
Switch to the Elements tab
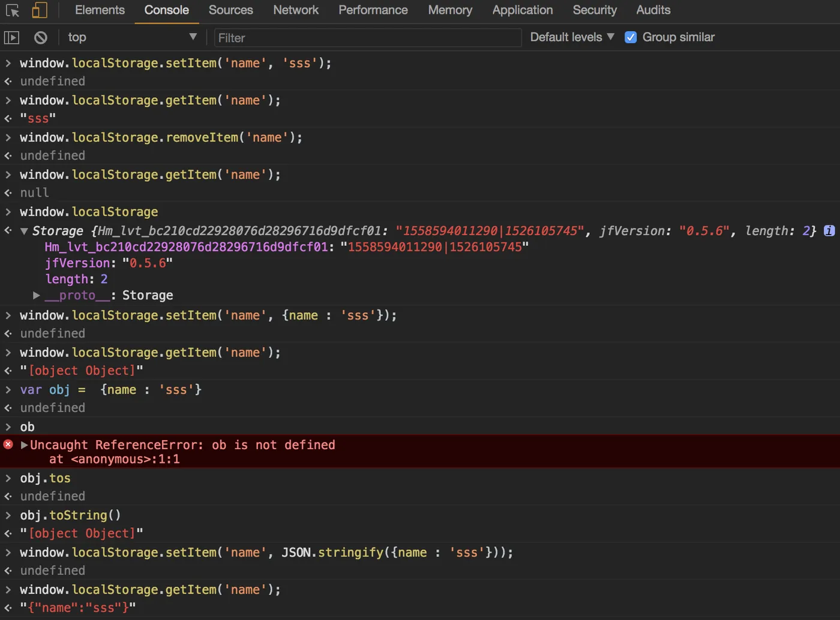coord(100,10)
